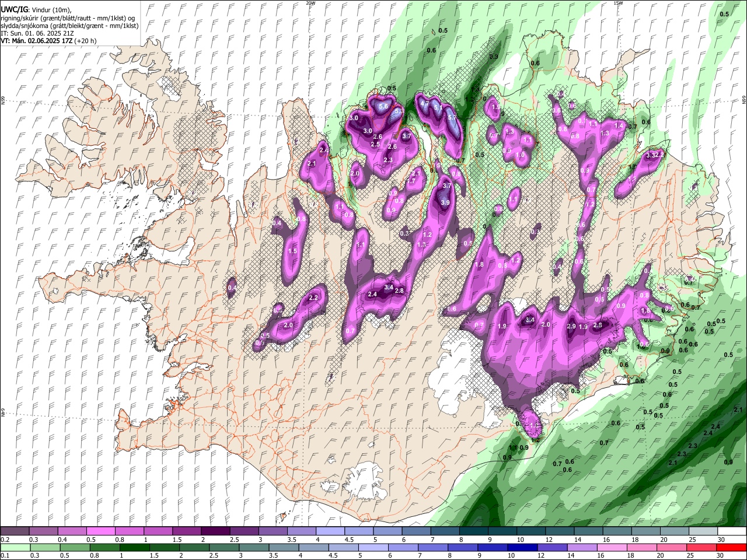
Task: Click the '0.1' label in the lower legend row
Action: tap(5, 555)
